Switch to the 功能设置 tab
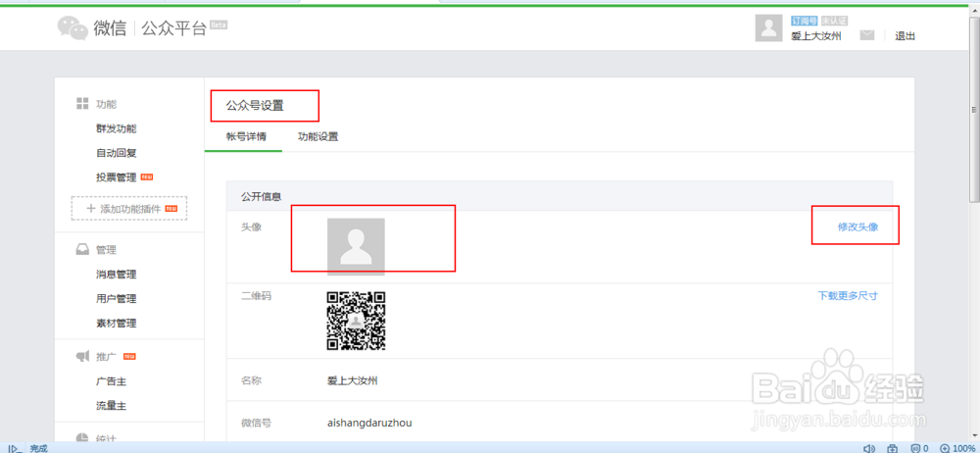Image resolution: width=980 pixels, height=453 pixels. click(x=318, y=136)
